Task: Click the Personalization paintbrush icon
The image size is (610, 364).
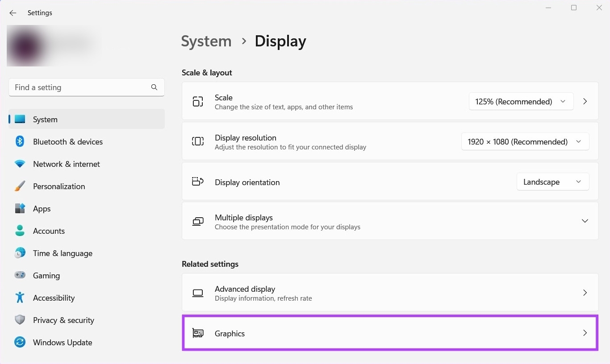Action: pyautogui.click(x=20, y=186)
